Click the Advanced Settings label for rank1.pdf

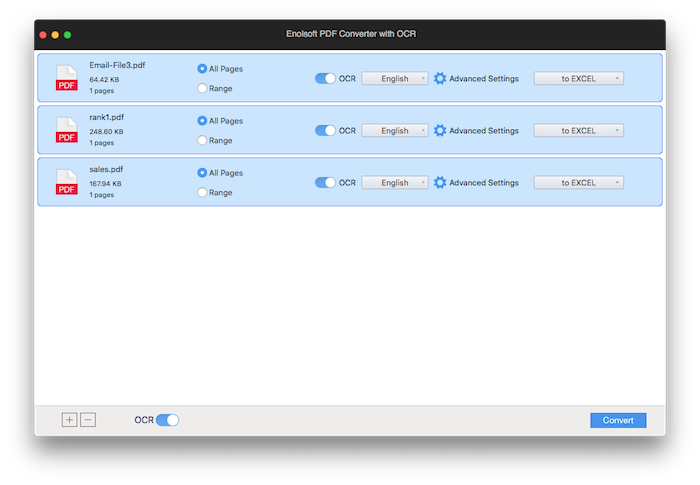pyautogui.click(x=484, y=130)
